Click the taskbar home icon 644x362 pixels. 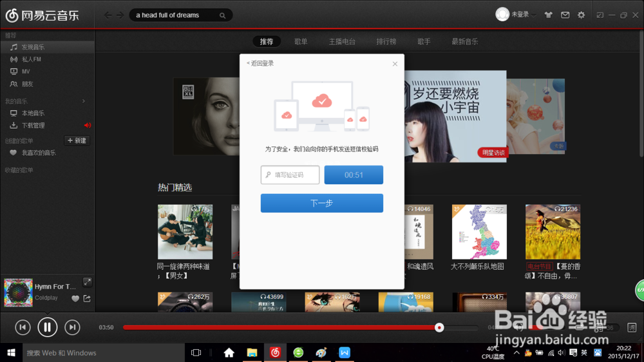click(x=229, y=352)
